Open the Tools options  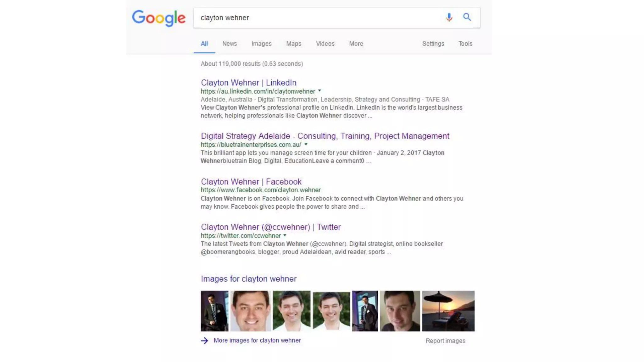coord(465,44)
